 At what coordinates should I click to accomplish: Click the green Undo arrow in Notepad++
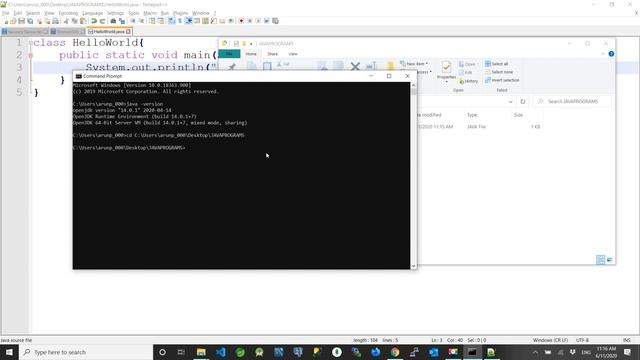94,21
